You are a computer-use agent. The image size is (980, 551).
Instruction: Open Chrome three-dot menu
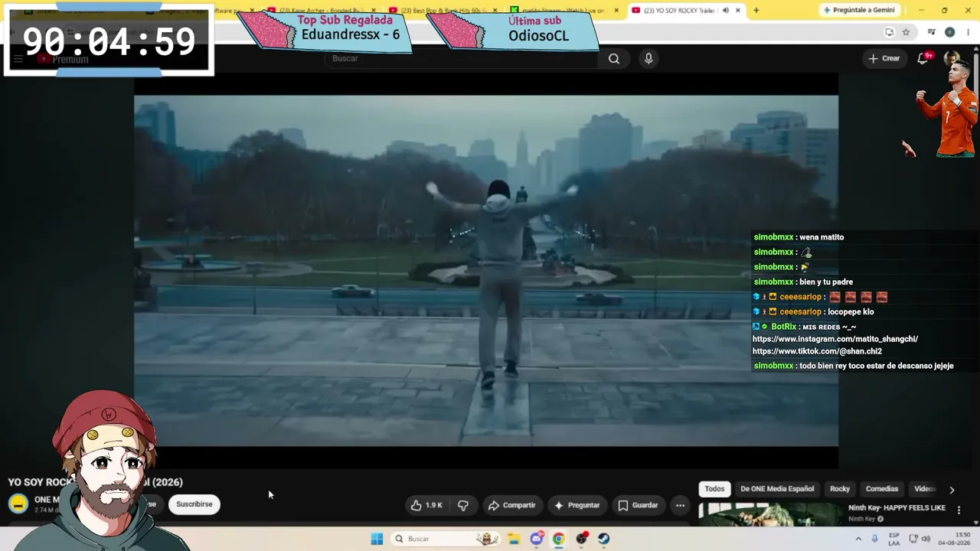pyautogui.click(x=969, y=32)
